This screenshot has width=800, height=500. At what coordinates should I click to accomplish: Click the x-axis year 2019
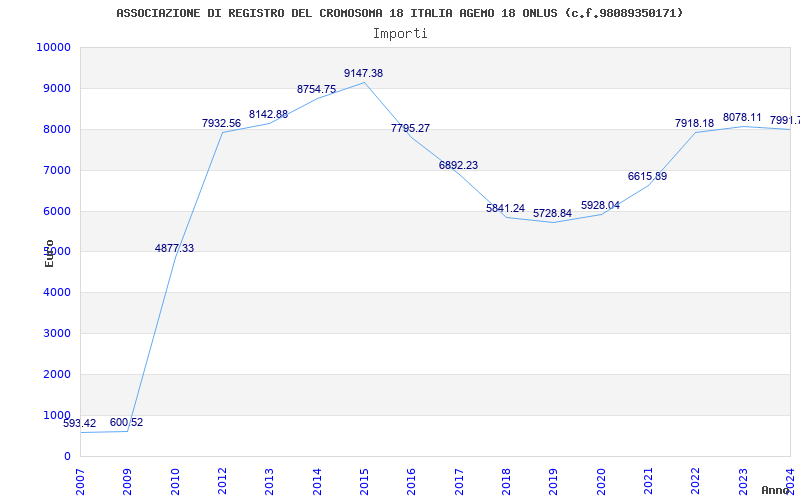(x=554, y=482)
